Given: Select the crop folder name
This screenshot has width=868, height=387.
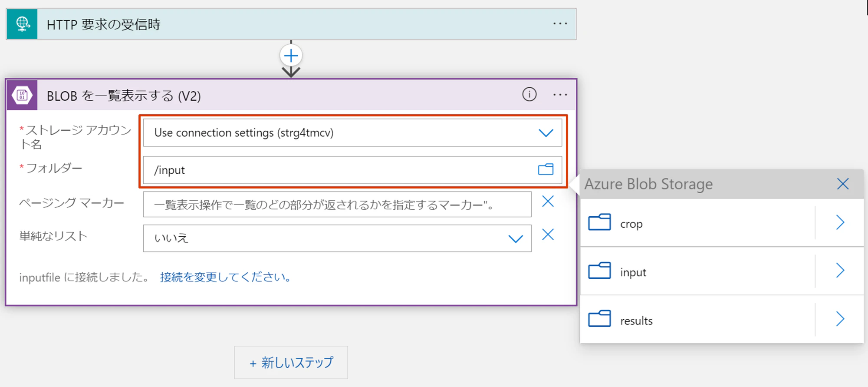Looking at the screenshot, I should (x=631, y=224).
